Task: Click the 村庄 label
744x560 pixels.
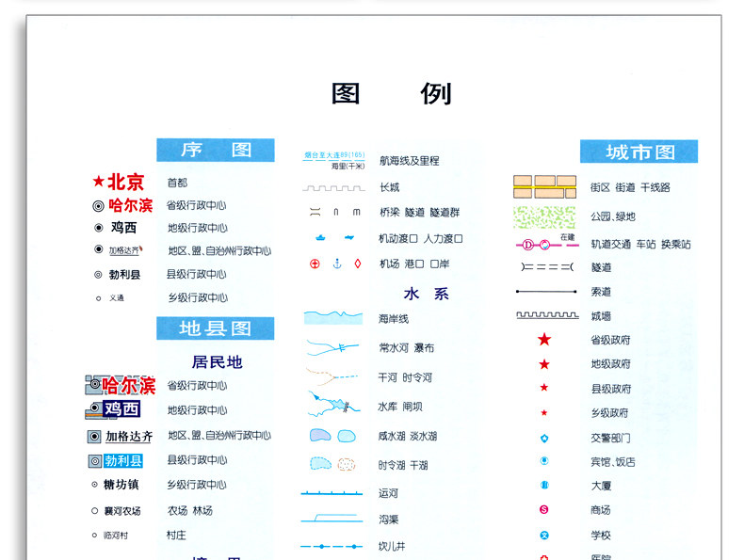Action: click(x=176, y=535)
